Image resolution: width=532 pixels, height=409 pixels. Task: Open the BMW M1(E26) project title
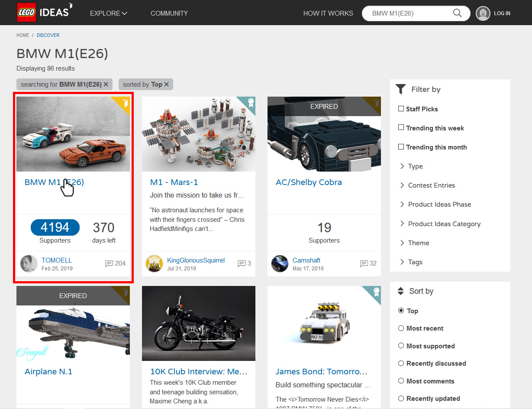pyautogui.click(x=54, y=182)
